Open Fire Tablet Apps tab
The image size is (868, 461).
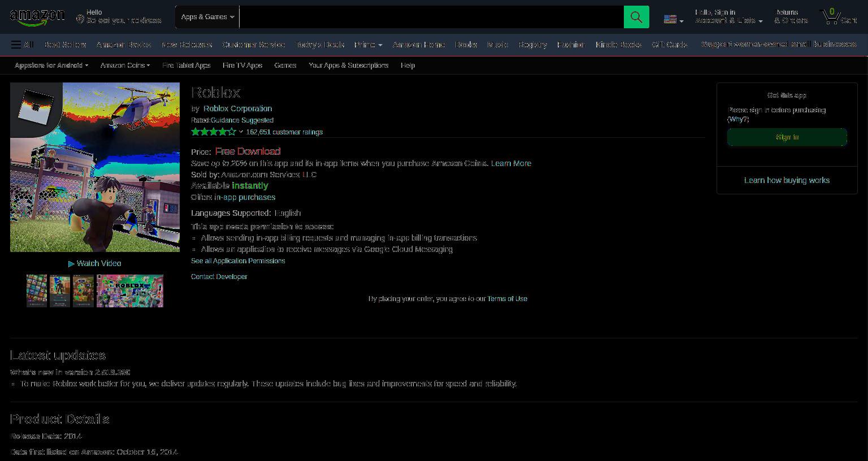point(186,66)
